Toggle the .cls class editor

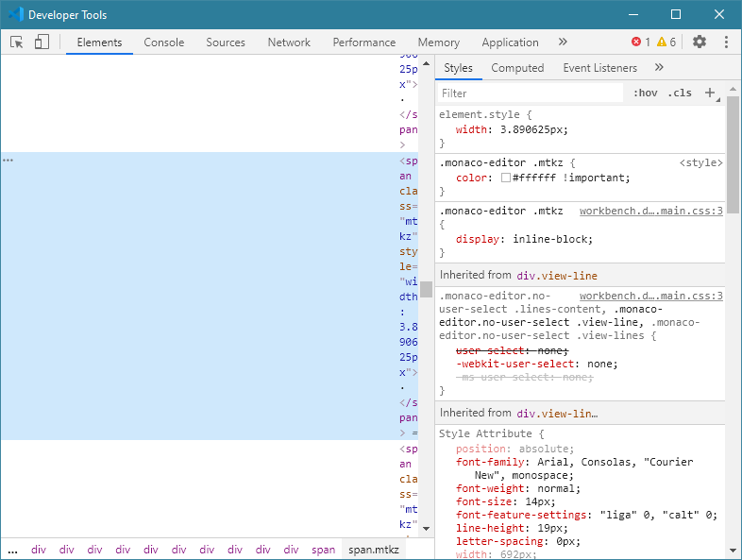pos(680,93)
